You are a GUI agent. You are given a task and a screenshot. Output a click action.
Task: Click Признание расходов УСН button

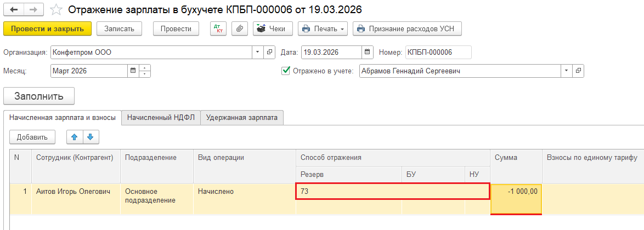click(x=408, y=28)
